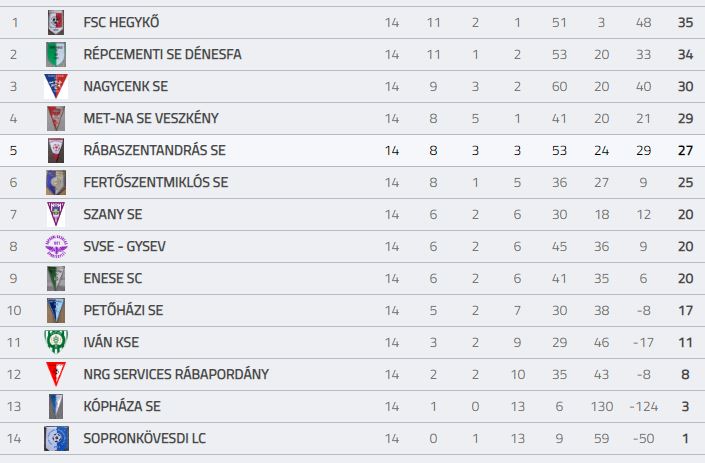Open the Szany SE purple crest
705x463 pixels.
coord(56,214)
